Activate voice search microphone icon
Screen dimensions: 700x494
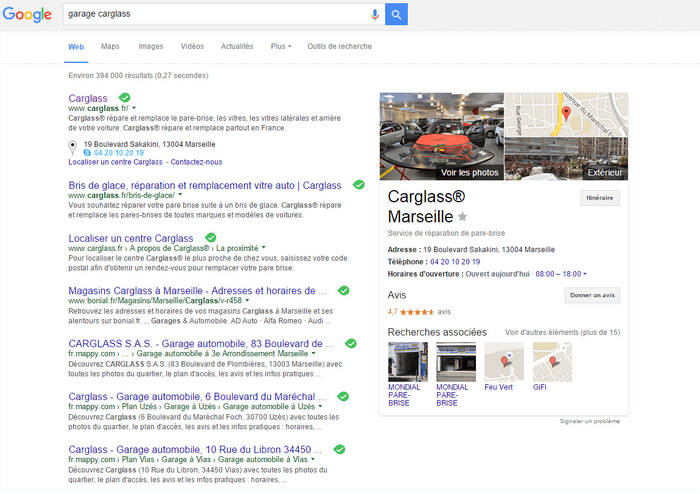[375, 14]
